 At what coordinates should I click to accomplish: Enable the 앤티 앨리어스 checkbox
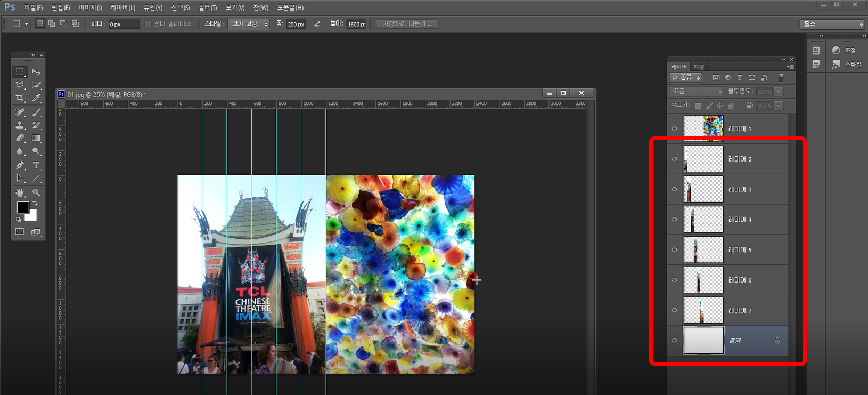(x=148, y=24)
